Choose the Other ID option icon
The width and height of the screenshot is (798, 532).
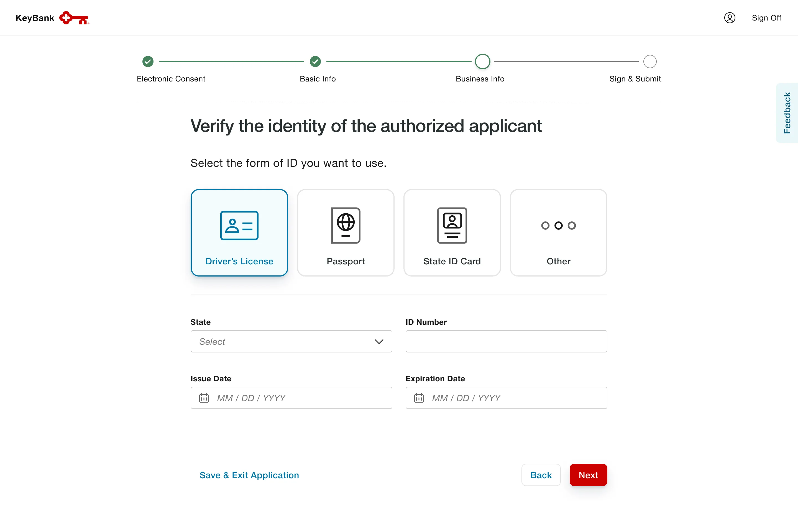tap(558, 226)
